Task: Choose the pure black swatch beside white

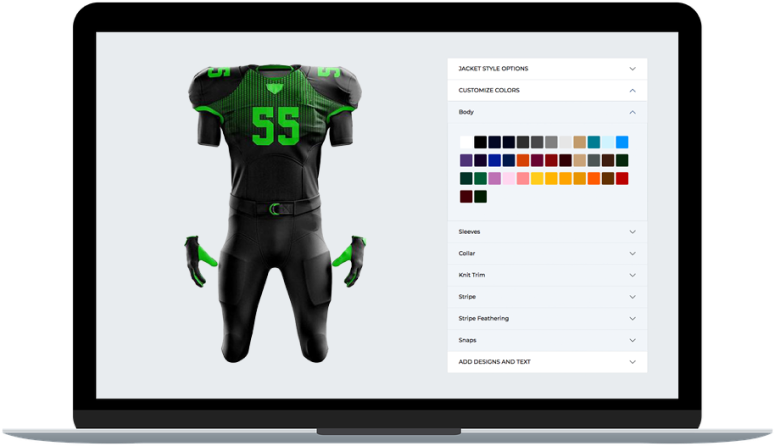Action: (480, 142)
